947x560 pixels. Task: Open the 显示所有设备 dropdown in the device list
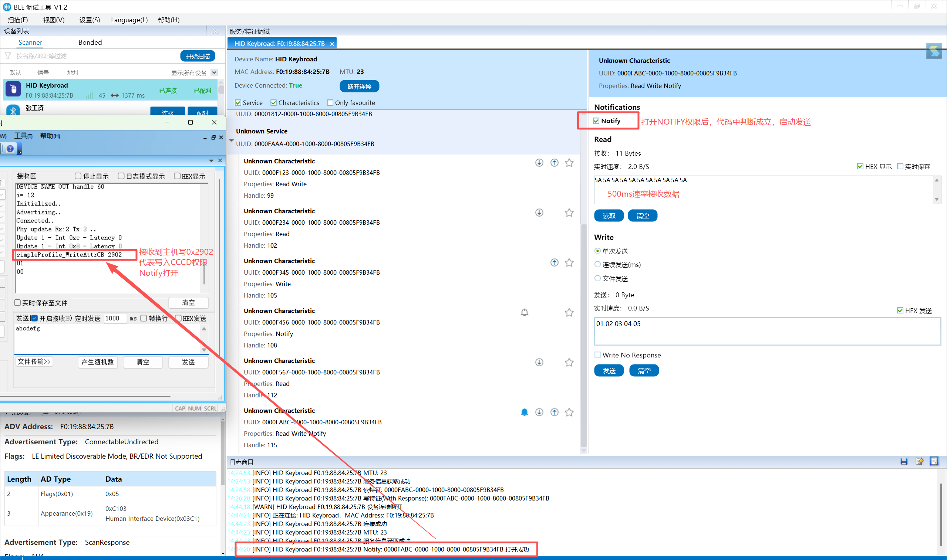(x=214, y=72)
